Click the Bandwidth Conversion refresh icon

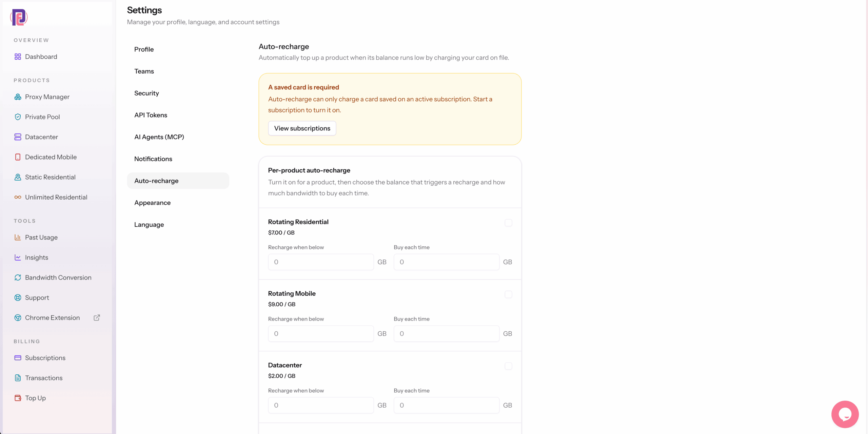pyautogui.click(x=18, y=277)
